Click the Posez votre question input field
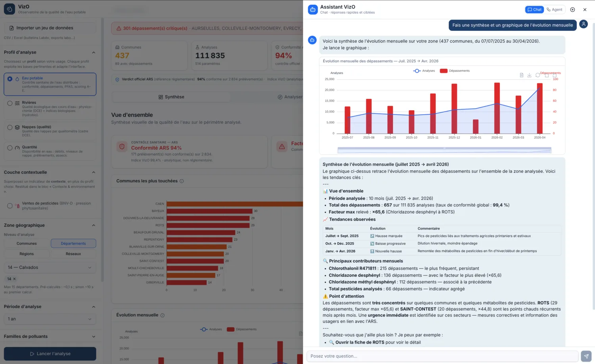595x364 pixels. [442, 356]
